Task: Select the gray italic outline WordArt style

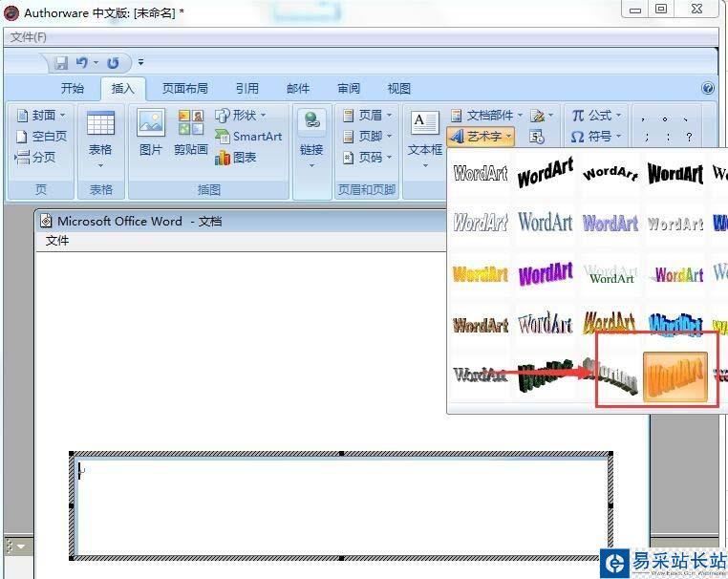Action: point(481,223)
